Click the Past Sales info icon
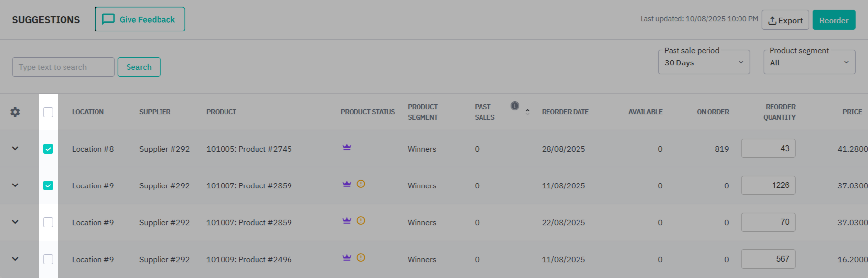Viewport: 868px width, 278px height. click(514, 106)
